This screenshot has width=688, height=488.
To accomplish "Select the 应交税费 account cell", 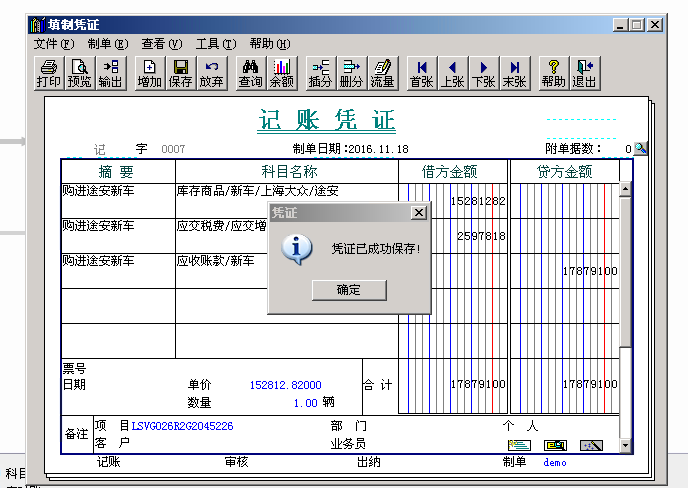I will coord(222,236).
